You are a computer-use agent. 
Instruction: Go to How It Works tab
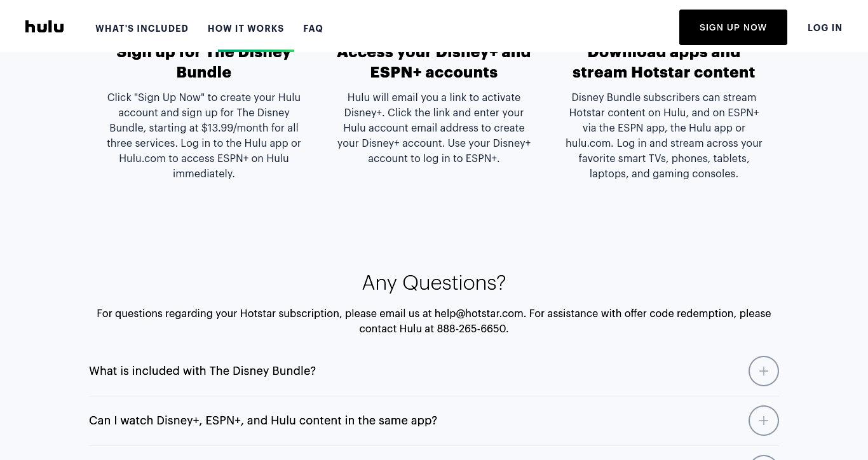pyautogui.click(x=246, y=29)
